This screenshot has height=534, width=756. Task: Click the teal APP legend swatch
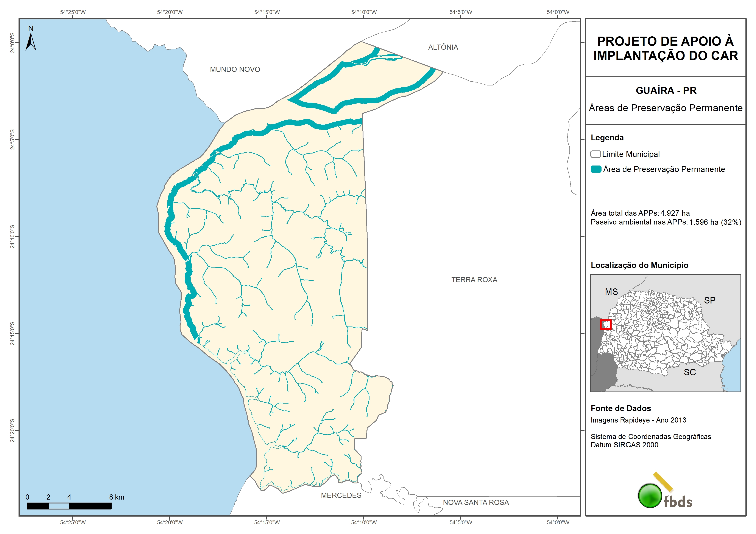[x=596, y=169]
